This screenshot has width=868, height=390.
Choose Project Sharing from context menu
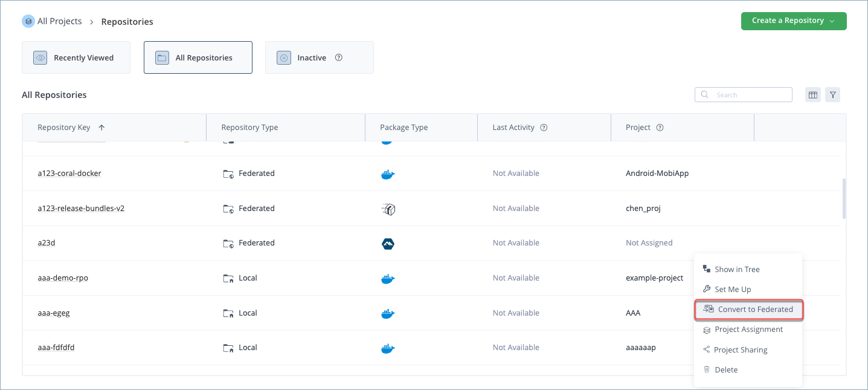coord(748,350)
